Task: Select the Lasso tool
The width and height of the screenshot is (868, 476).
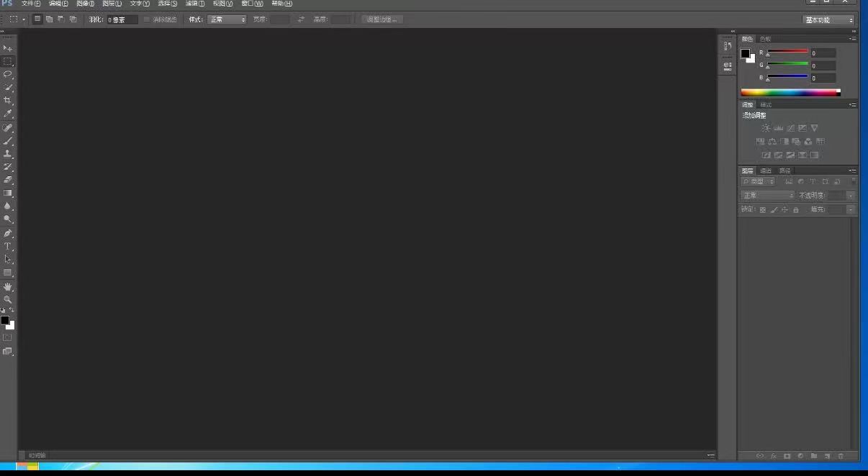Action: click(8, 74)
